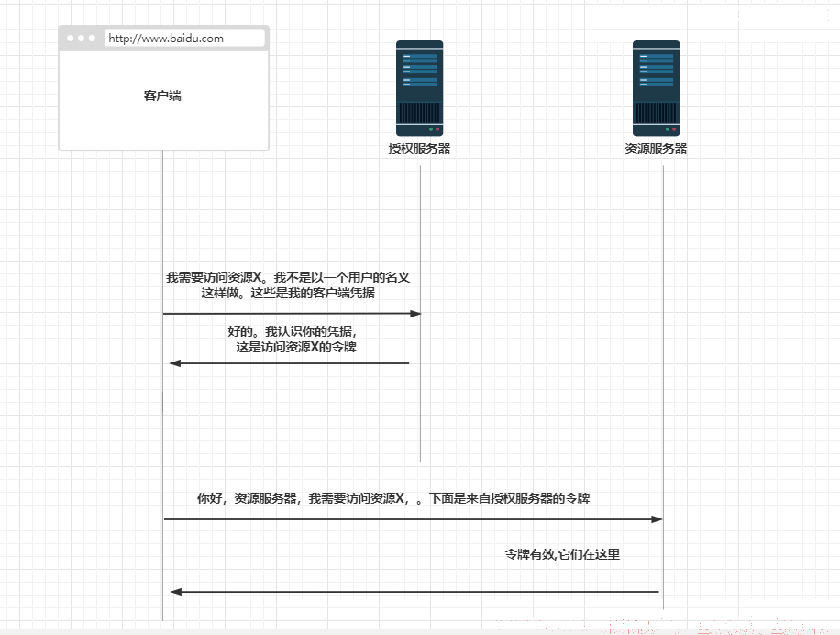The height and width of the screenshot is (635, 840).
Task: Select the resource server lifeline
Action: (x=663, y=387)
